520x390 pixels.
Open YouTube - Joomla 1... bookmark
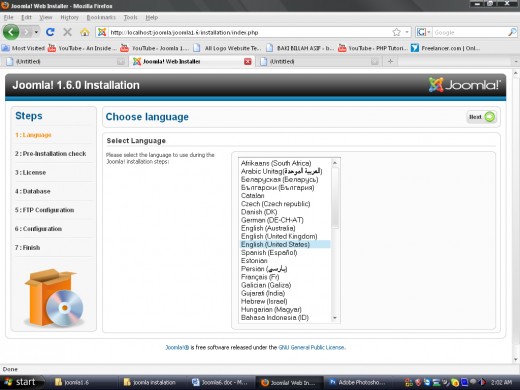(154, 48)
